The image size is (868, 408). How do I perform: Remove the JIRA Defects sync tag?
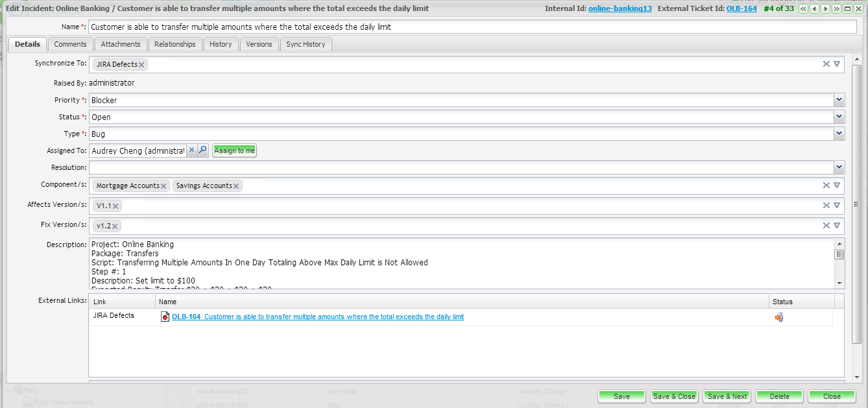point(141,65)
